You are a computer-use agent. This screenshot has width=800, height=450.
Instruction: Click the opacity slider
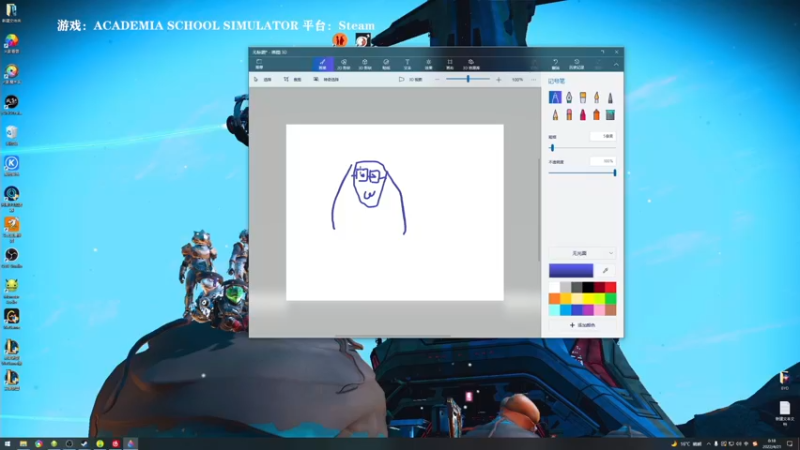(x=582, y=173)
